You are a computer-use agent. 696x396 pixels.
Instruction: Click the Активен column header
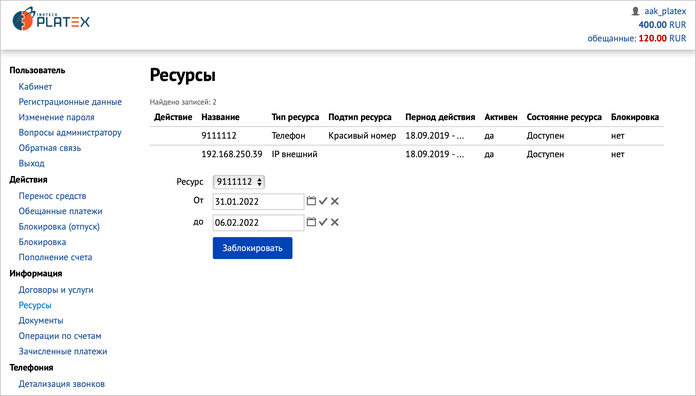pos(501,117)
